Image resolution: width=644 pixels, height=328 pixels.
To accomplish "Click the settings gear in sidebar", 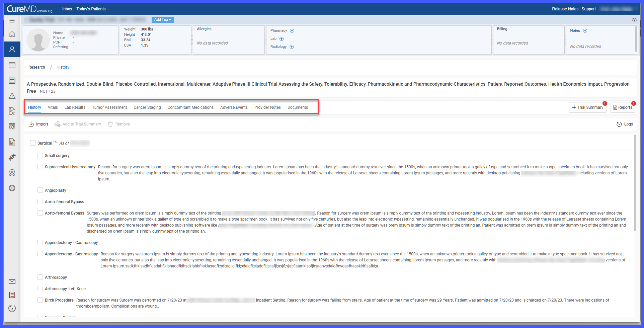I will click(x=12, y=188).
